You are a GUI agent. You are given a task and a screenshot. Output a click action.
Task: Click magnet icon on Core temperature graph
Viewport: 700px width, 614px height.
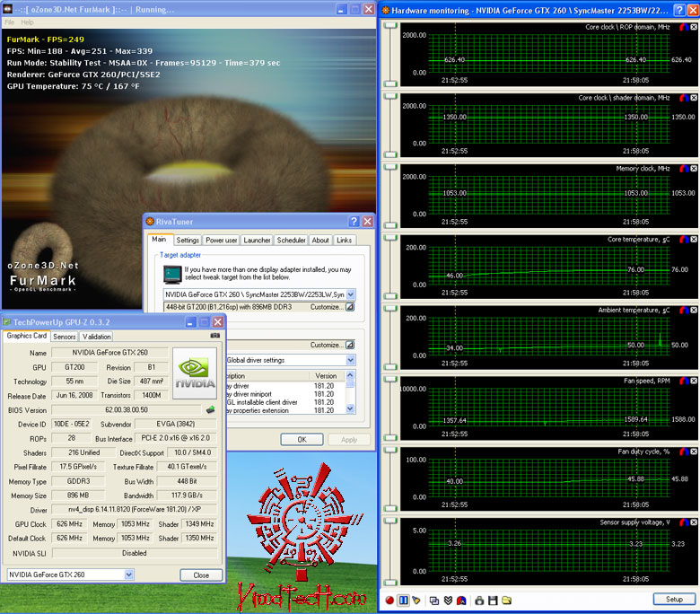point(684,240)
